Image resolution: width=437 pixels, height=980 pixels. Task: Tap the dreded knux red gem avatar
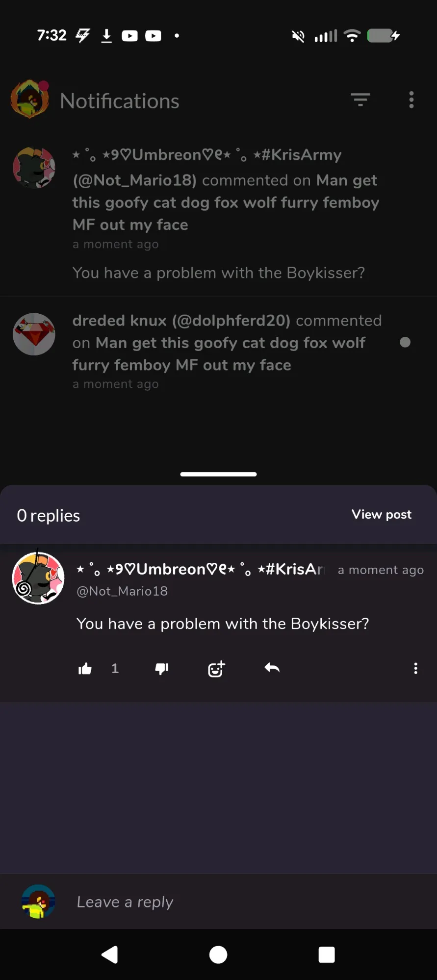(x=34, y=334)
